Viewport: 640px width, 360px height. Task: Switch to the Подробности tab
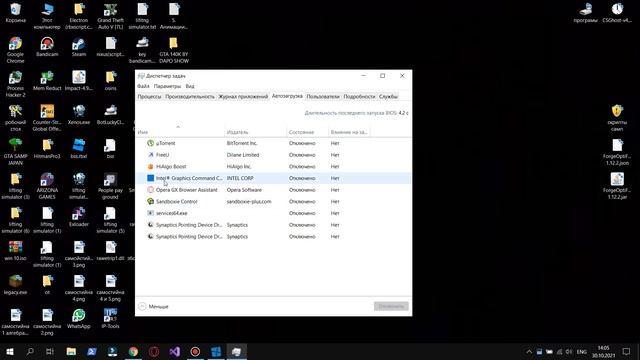[x=359, y=97]
